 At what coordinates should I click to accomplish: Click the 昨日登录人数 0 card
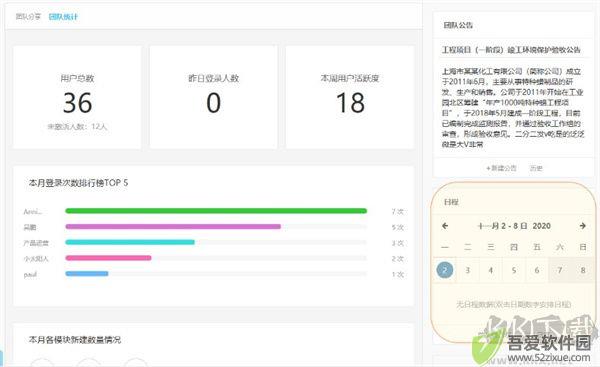214,97
